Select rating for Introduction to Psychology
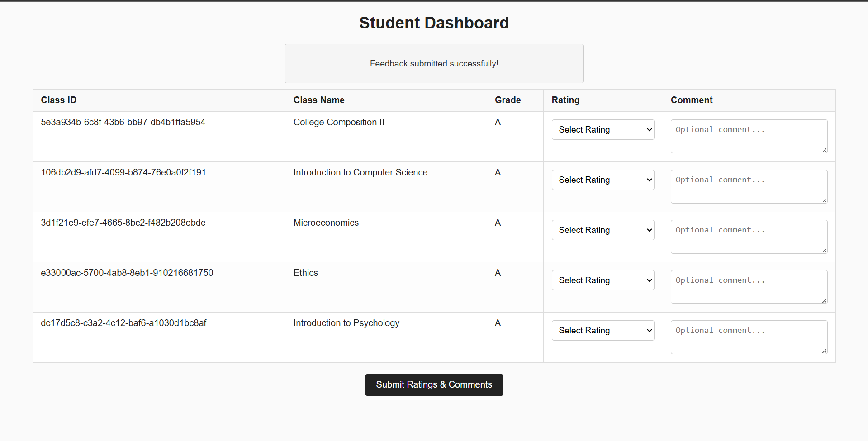Image resolution: width=868 pixels, height=441 pixels. click(602, 331)
